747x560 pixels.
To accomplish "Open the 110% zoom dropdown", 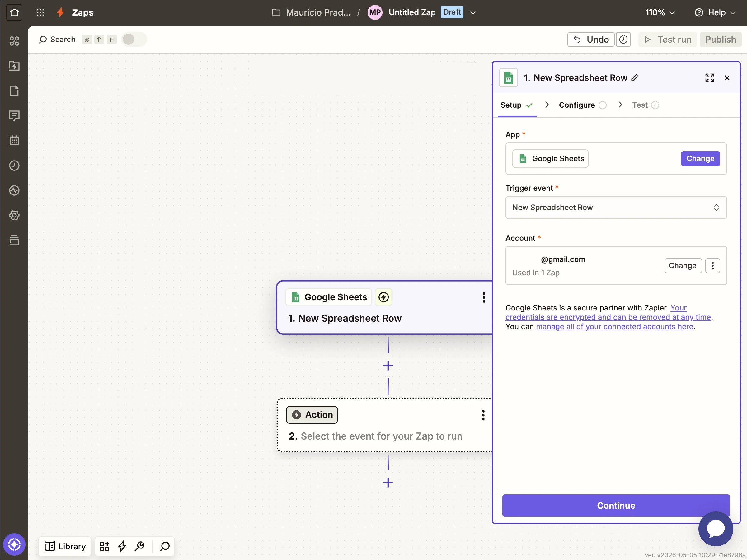I will pos(660,12).
